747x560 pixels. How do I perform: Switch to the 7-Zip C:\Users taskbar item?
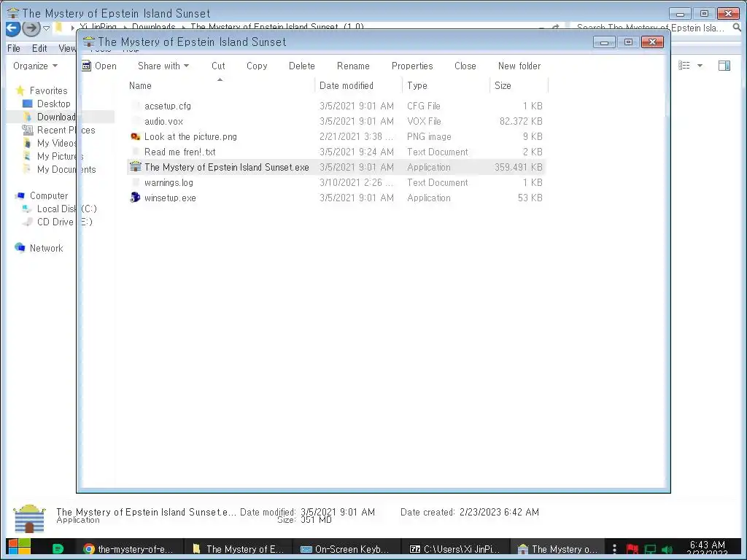pyautogui.click(x=455, y=549)
